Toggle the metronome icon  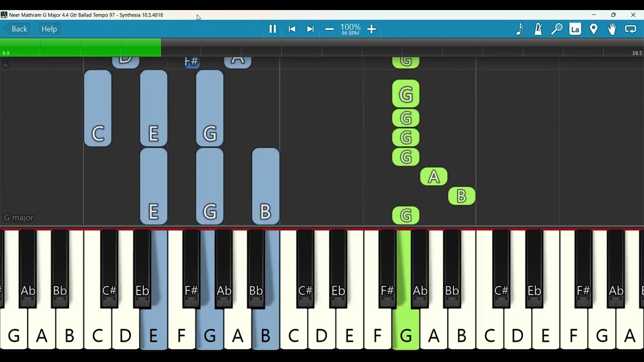click(538, 29)
